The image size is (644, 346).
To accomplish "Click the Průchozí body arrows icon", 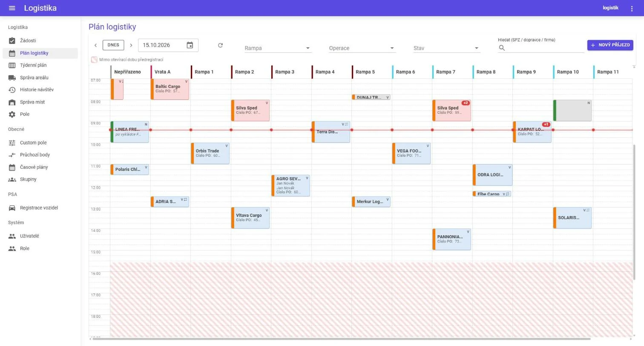I will coord(12,155).
